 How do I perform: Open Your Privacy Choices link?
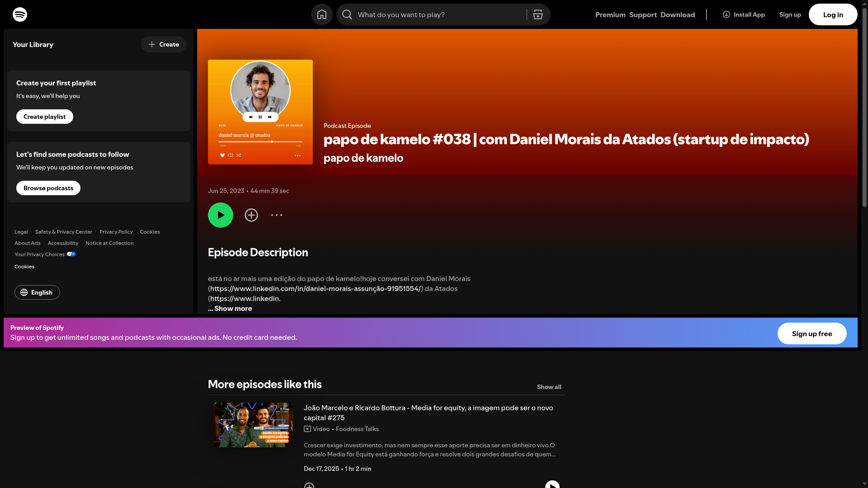tap(39, 254)
